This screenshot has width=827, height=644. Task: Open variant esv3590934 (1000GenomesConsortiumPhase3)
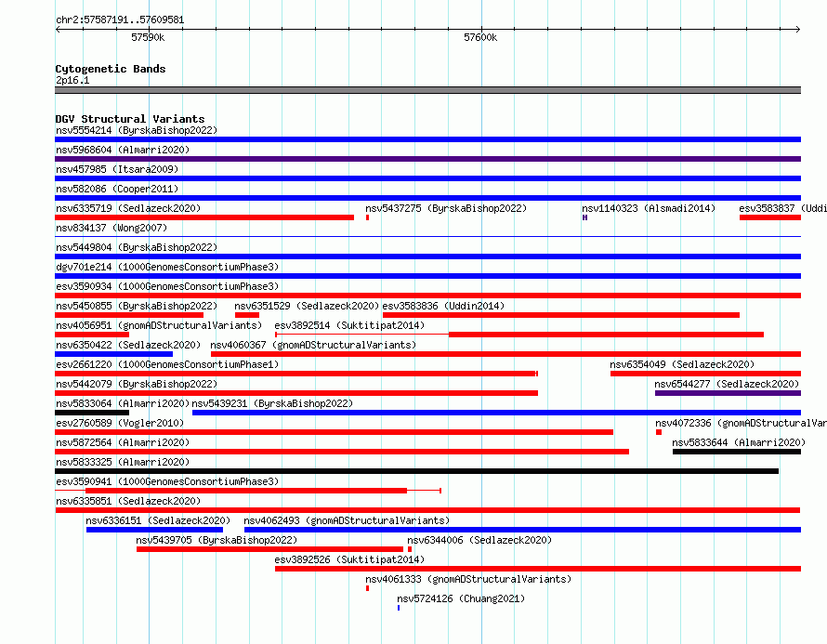pyautogui.click(x=167, y=286)
